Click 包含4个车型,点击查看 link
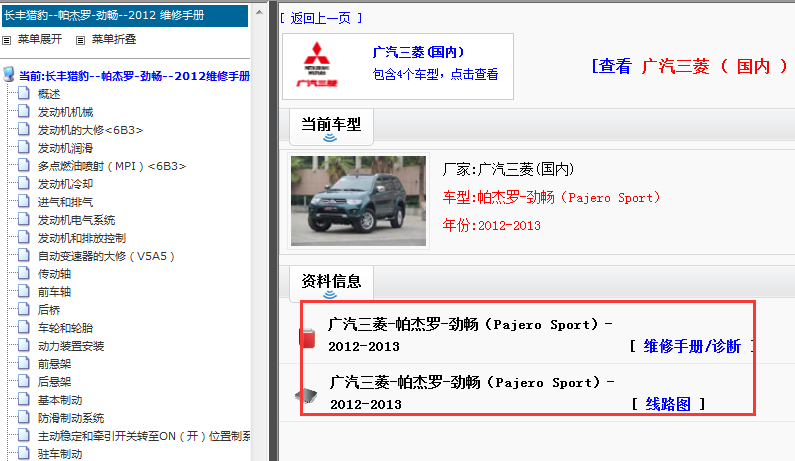Image resolution: width=795 pixels, height=461 pixels. click(x=435, y=75)
